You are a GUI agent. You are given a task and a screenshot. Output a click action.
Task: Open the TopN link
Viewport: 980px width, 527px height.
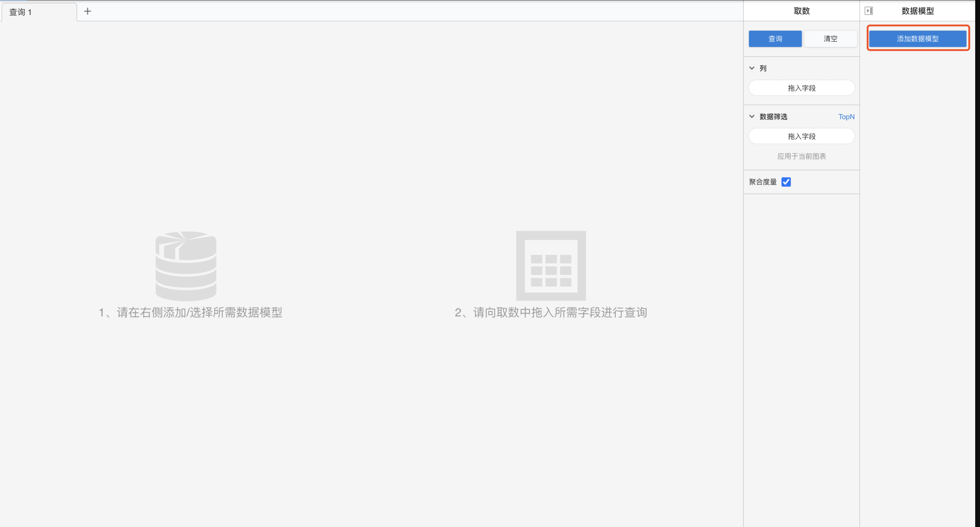846,117
